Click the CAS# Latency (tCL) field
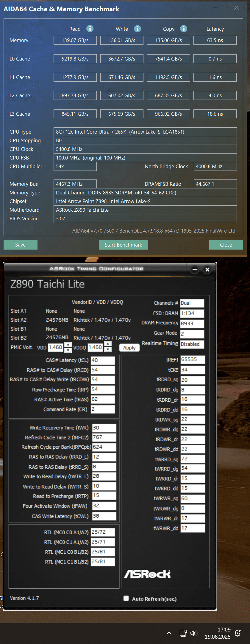This screenshot has width=250, height=644. (103, 360)
